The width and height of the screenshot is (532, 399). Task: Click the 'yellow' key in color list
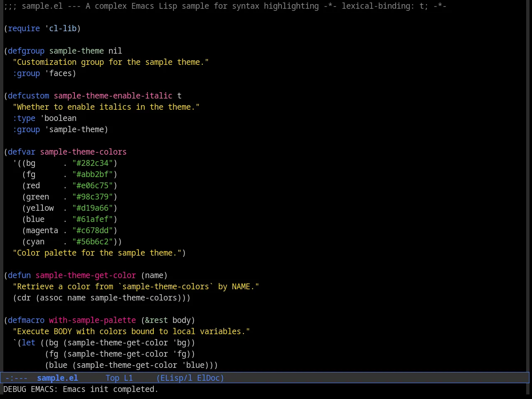[40, 208]
